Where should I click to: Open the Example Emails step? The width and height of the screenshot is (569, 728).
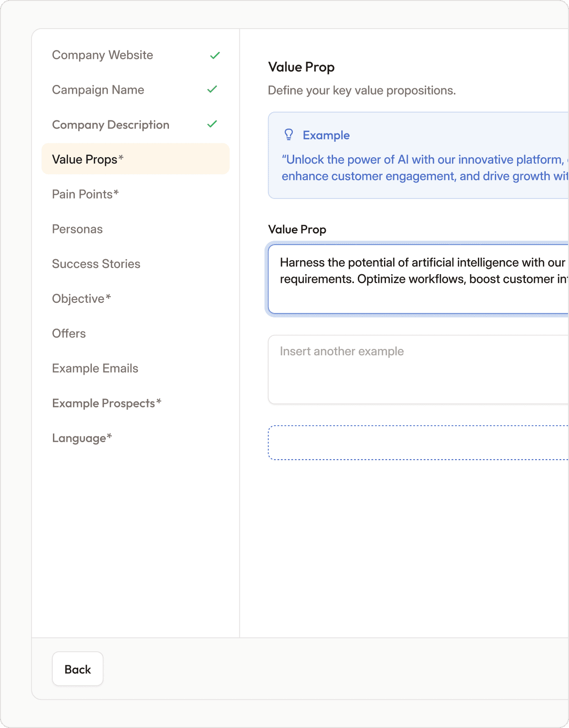point(135,368)
